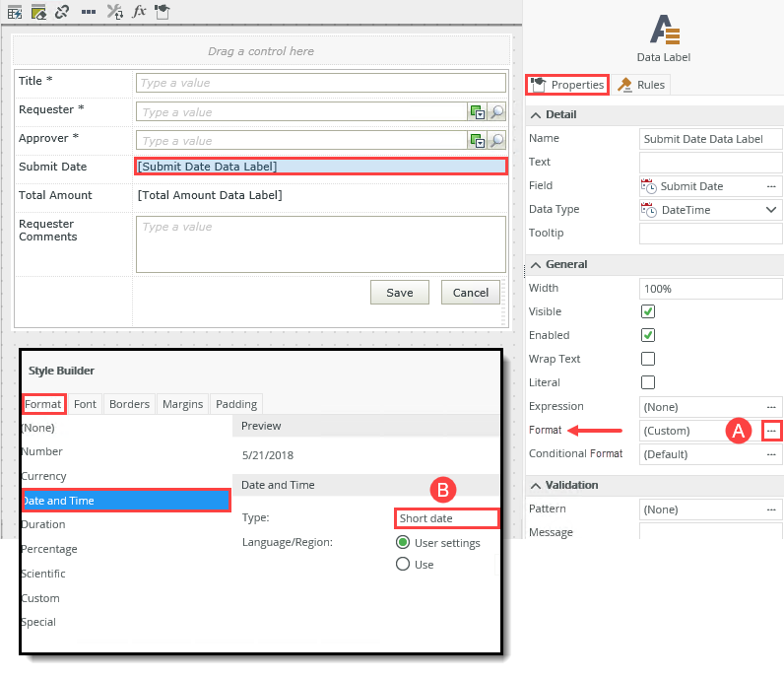Collapse the General section

coord(536,265)
